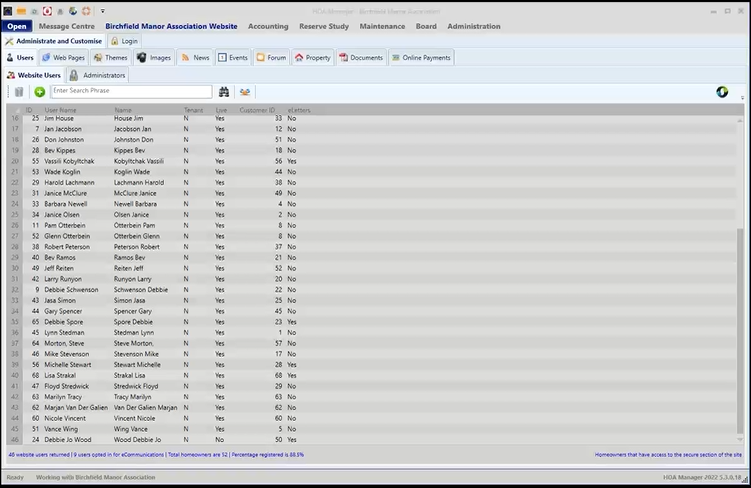Open the Maintenance menu
Viewport: 751px width, 488px height.
click(382, 26)
